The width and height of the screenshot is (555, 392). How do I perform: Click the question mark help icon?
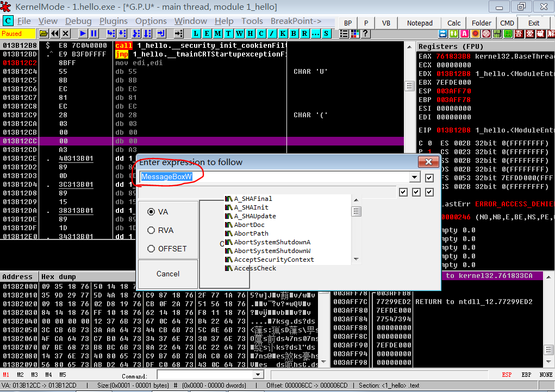point(365,34)
